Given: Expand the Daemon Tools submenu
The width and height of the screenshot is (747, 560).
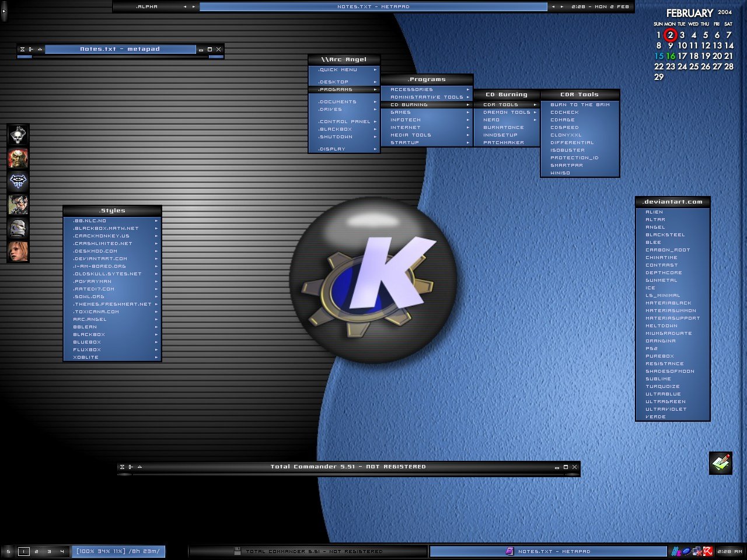Looking at the screenshot, I should point(507,113).
